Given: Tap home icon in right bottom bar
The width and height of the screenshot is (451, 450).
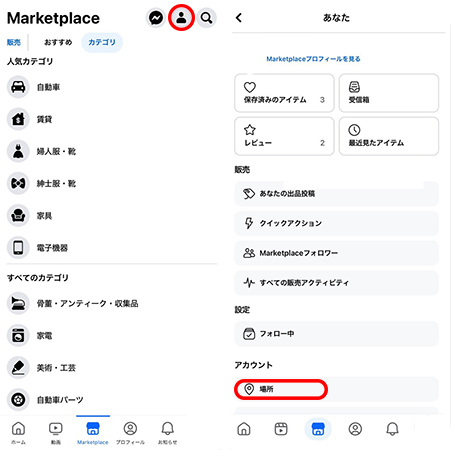Looking at the screenshot, I should (x=244, y=429).
